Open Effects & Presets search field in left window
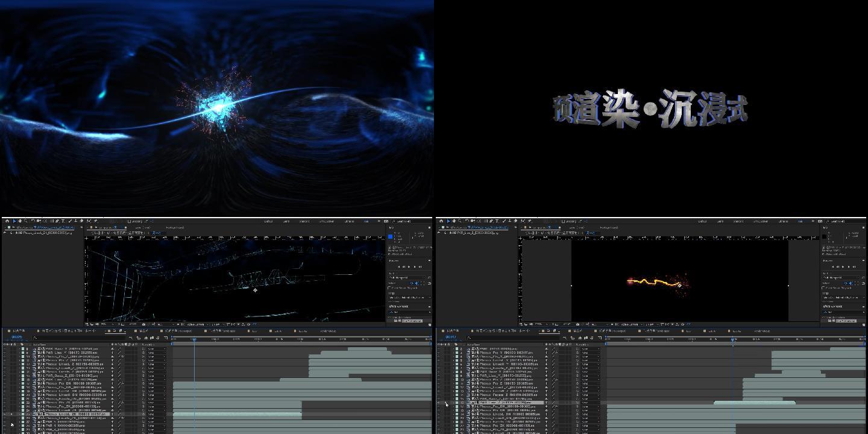 click(409, 312)
